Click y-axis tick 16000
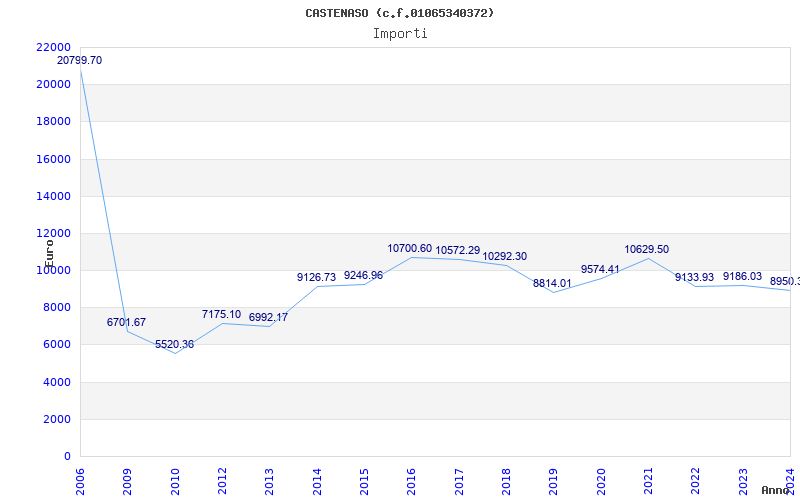The height and width of the screenshot is (500, 800). click(53, 159)
